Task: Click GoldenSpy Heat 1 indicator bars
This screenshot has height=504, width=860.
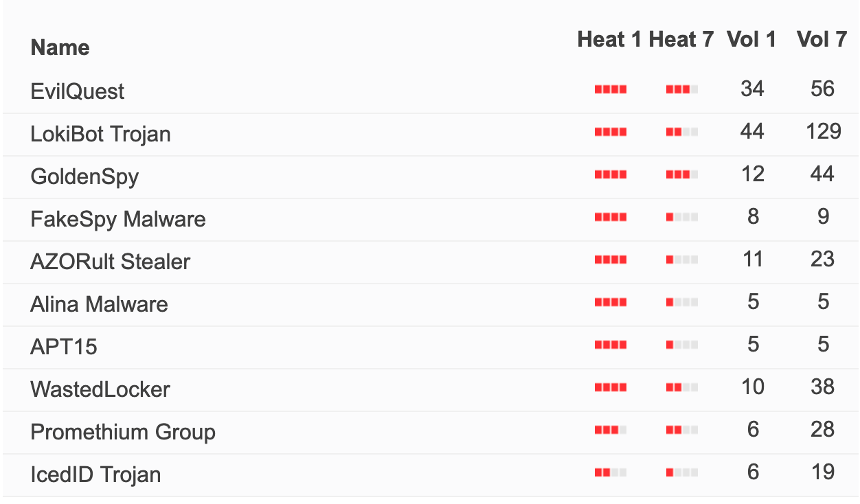Action: pos(611,174)
